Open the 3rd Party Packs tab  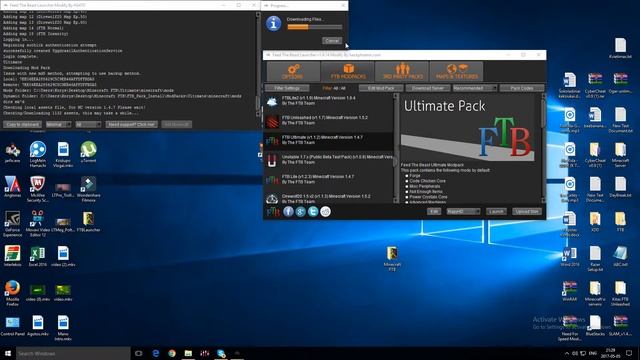coord(402,71)
